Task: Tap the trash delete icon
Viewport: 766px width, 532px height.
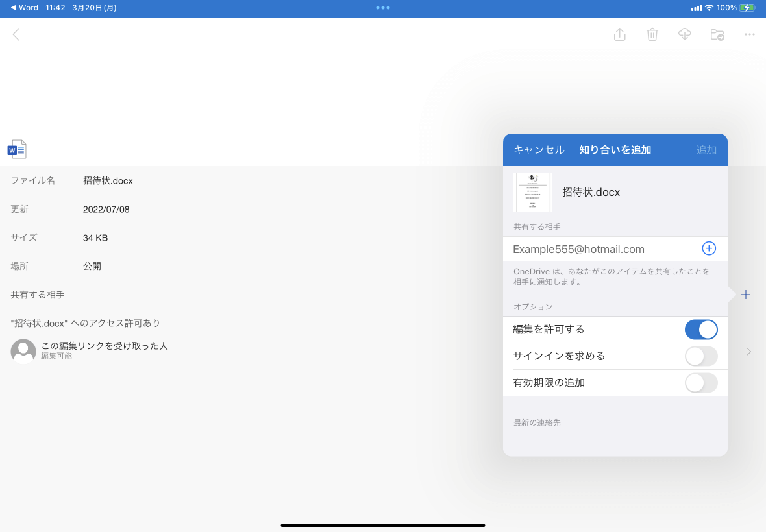Action: tap(652, 34)
